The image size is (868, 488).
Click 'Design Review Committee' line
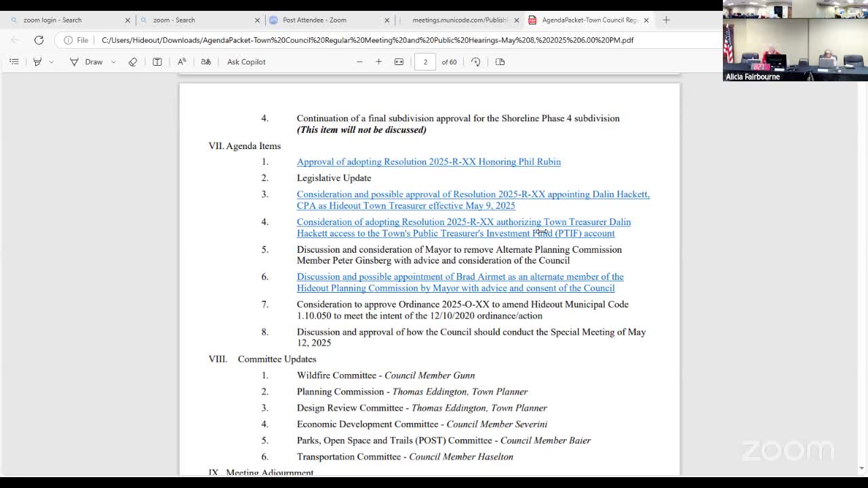click(x=421, y=408)
